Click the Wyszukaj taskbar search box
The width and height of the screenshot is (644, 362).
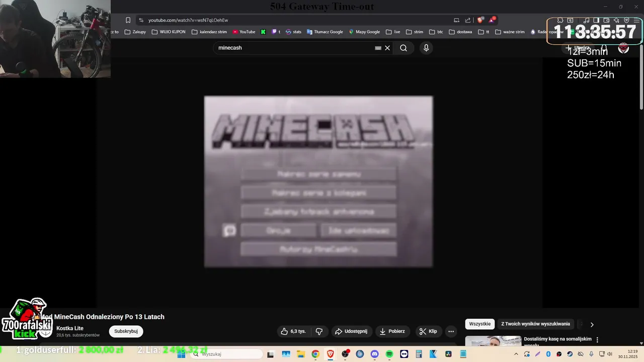(226, 354)
